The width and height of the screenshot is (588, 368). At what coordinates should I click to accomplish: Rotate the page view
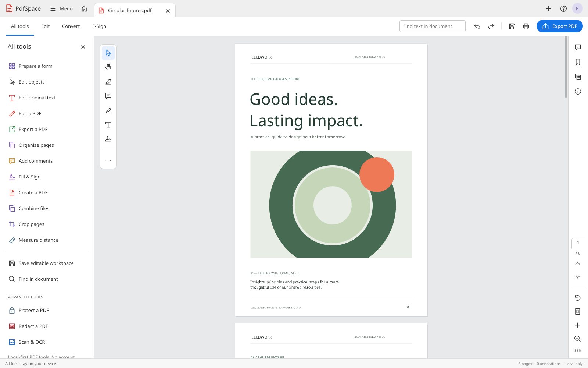[x=577, y=298]
